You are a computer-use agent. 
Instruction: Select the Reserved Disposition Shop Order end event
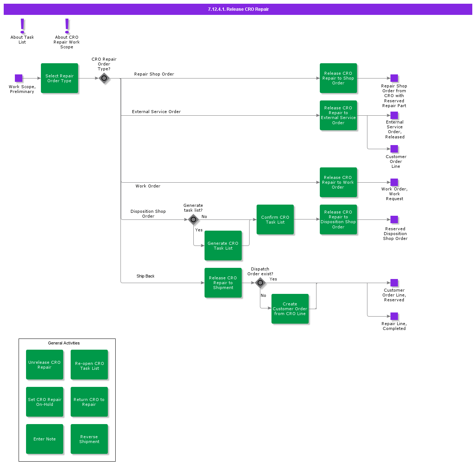coord(394,219)
